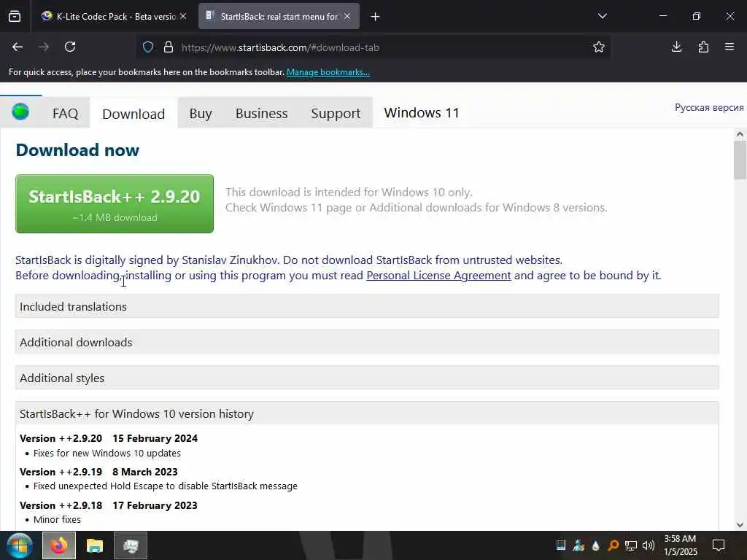Image resolution: width=747 pixels, height=560 pixels.
Task: Click the vertical scrollbar thumb
Action: 740,160
